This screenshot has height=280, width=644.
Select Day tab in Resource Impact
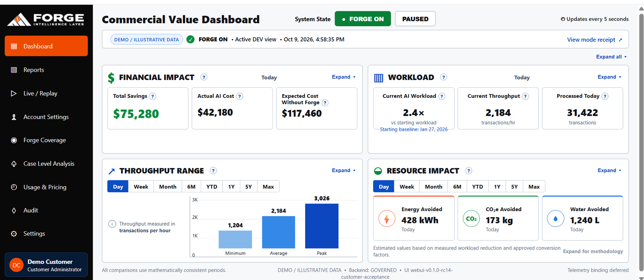[x=384, y=187]
